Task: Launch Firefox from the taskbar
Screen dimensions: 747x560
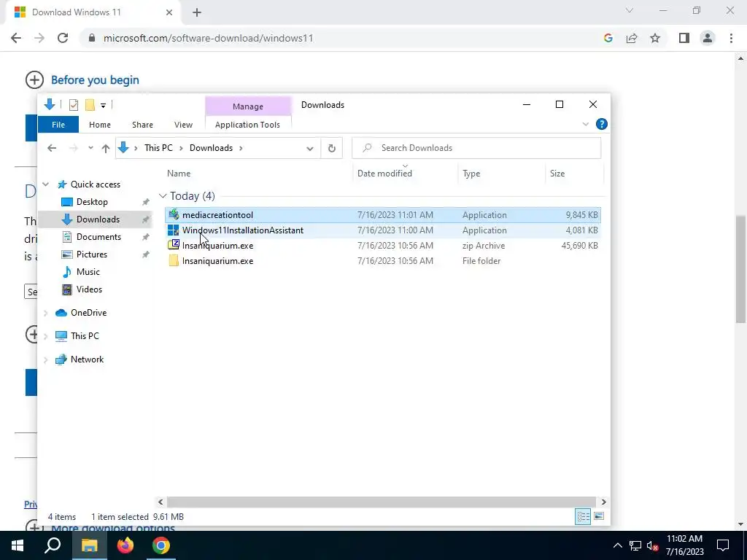Action: [x=125, y=545]
